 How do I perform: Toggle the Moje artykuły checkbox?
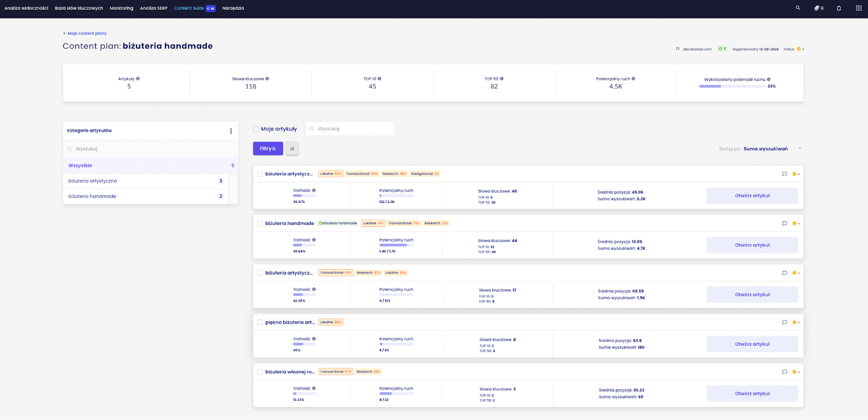click(256, 129)
